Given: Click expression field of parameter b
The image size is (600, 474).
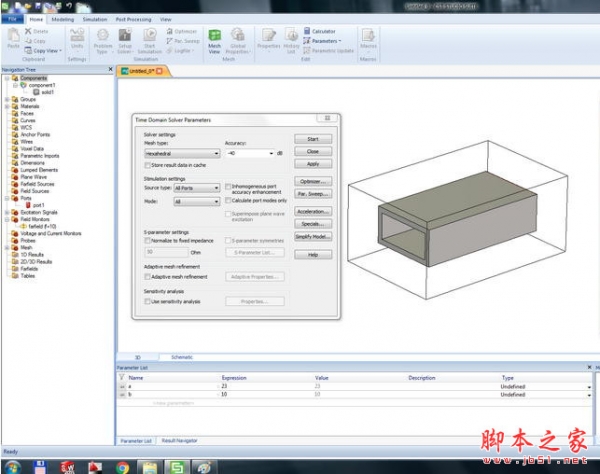Looking at the screenshot, I should coord(267,394).
